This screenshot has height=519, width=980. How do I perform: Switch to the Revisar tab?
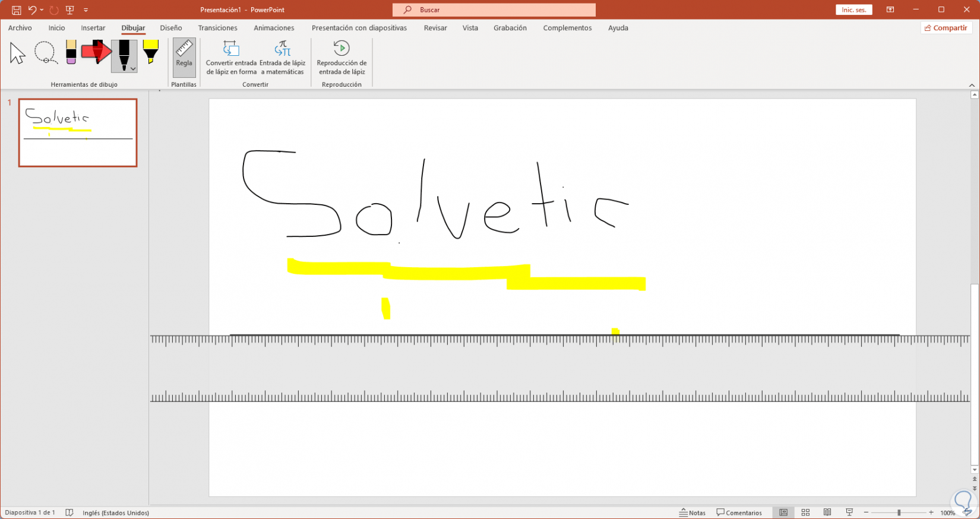435,28
